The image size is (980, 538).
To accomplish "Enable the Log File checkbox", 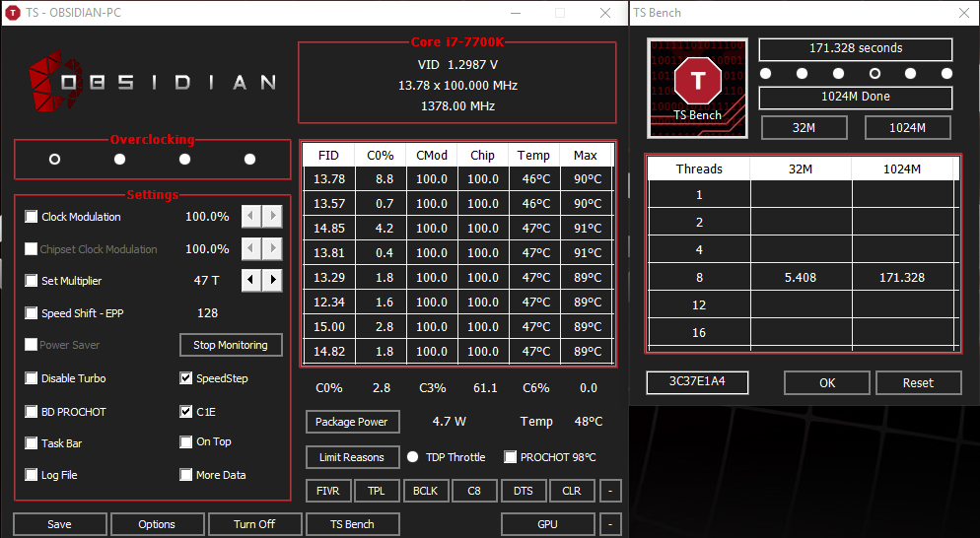I will 32,475.
